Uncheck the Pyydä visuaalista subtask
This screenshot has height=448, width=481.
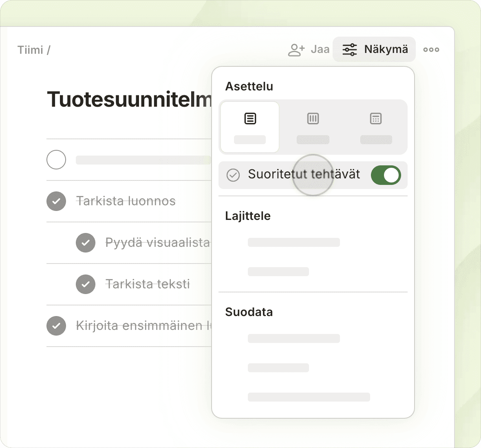(86, 243)
